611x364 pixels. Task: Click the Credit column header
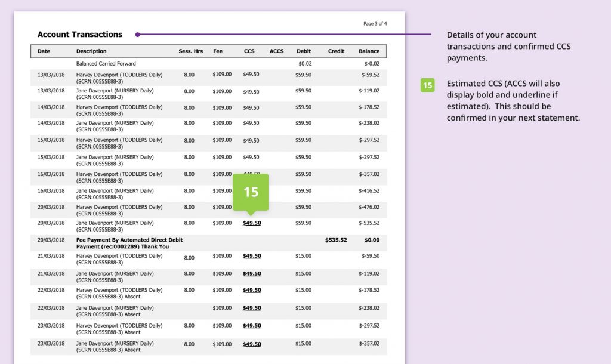[336, 51]
